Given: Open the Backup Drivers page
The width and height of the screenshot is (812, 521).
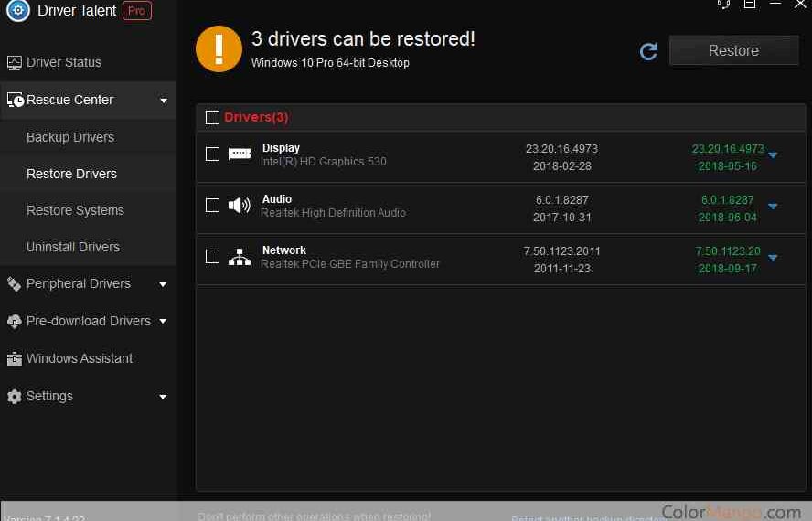Looking at the screenshot, I should [70, 137].
